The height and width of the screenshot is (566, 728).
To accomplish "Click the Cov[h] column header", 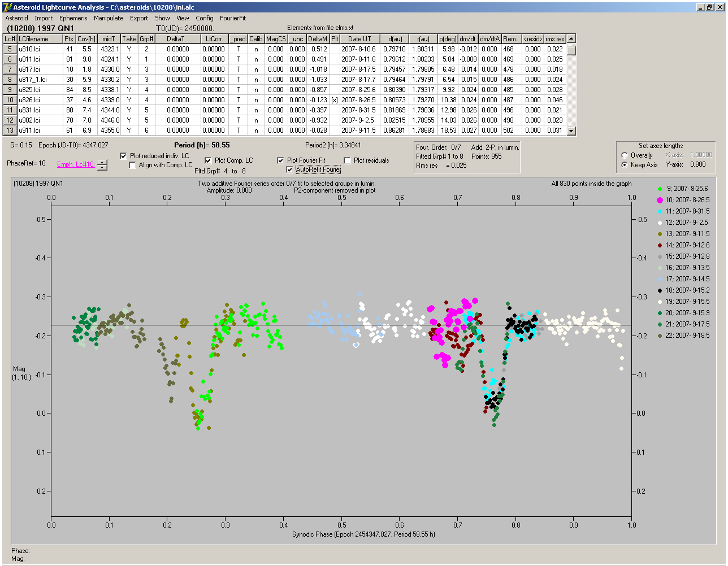I will (x=86, y=39).
